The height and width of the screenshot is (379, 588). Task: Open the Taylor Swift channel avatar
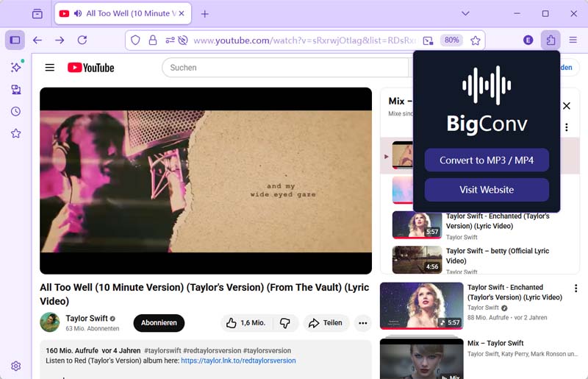click(50, 322)
